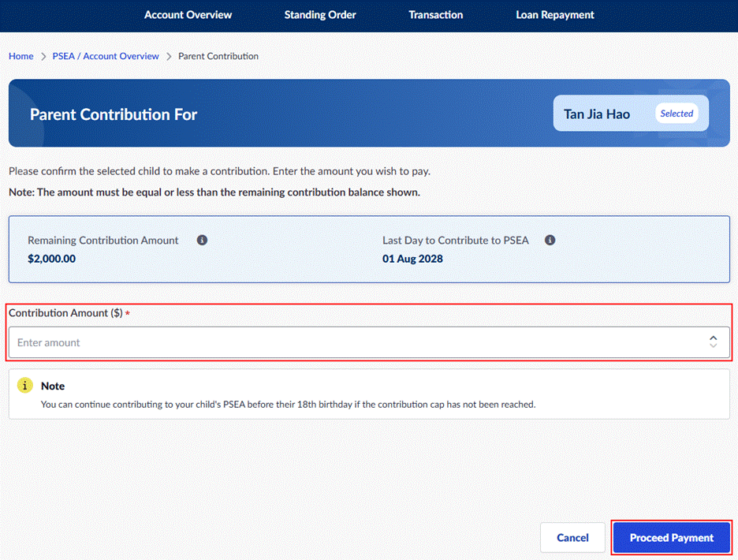Image resolution: width=738 pixels, height=560 pixels.
Task: Click the 01 Aug 2028 date value
Action: (412, 259)
